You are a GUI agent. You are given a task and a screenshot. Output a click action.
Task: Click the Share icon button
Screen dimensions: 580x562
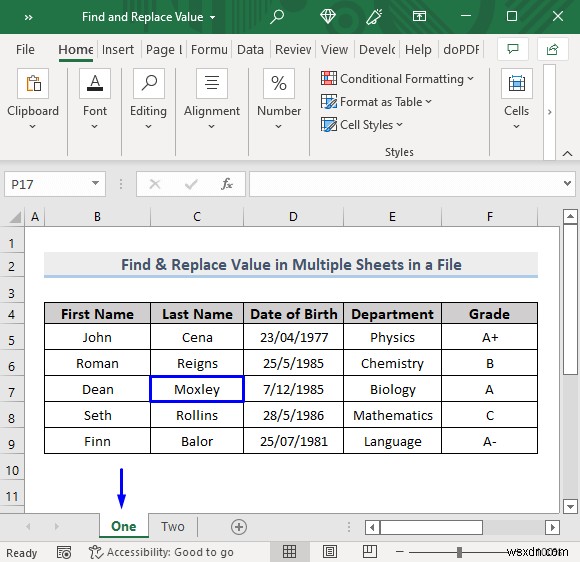click(x=552, y=49)
